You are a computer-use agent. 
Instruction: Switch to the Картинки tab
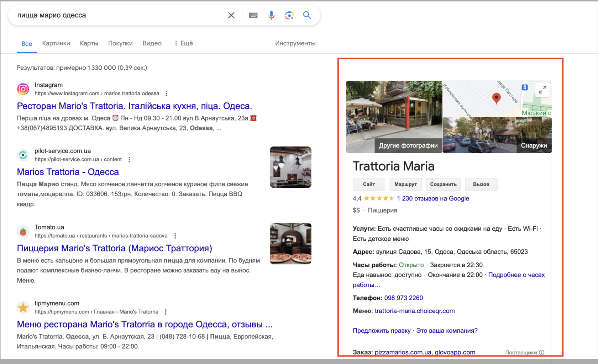pyautogui.click(x=56, y=43)
